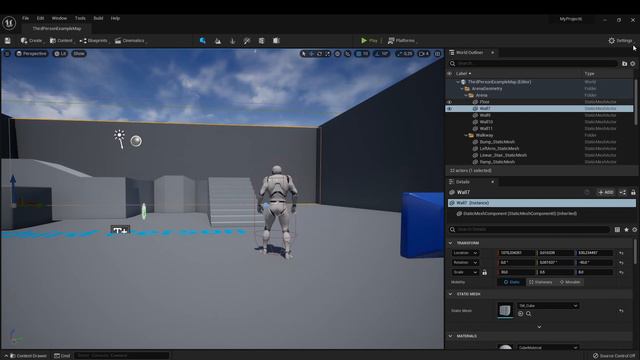Collapse the Static Mesh section
The width and height of the screenshot is (640, 360).
[x=450, y=294]
